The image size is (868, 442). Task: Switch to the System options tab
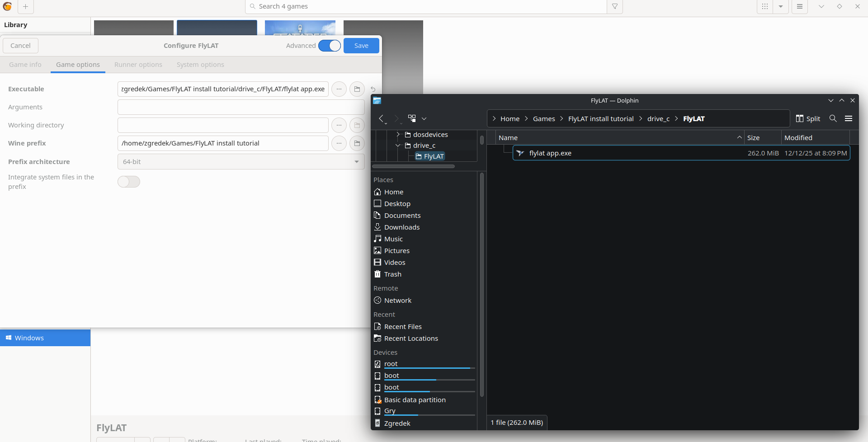(200, 65)
